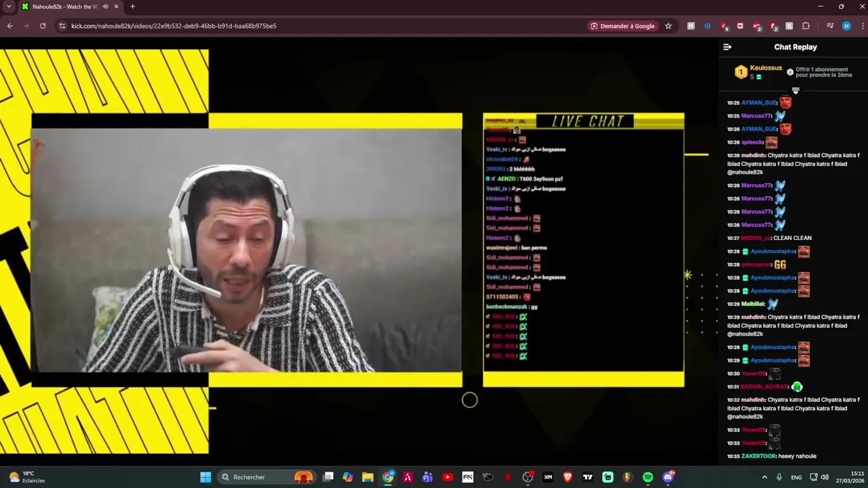Open Epic Games FN taskbar icon
Screen dimensions: 868x488
pos(467,477)
